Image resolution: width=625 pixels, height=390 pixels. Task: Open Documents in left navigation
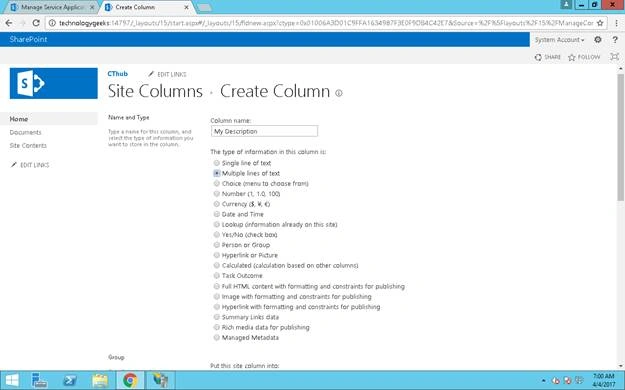(x=26, y=132)
